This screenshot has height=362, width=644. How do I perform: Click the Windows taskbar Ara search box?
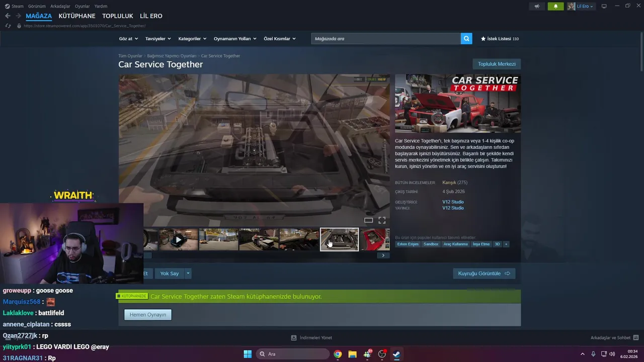tap(293, 354)
